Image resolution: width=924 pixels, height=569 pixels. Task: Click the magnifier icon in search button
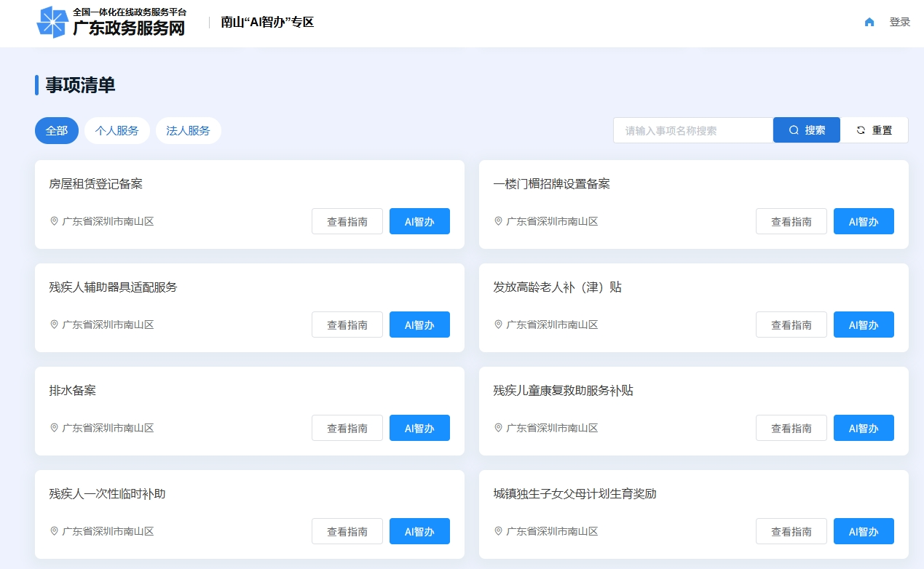point(794,130)
